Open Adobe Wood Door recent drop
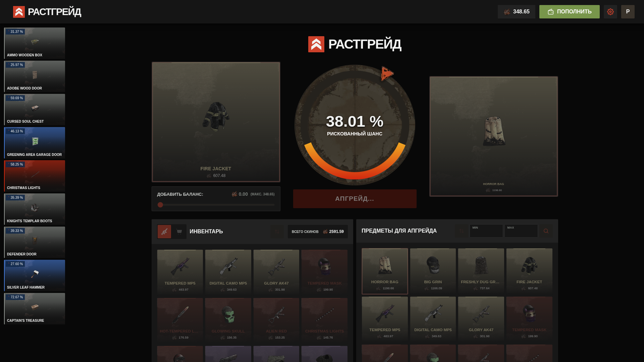The height and width of the screenshot is (362, 644). click(35, 76)
